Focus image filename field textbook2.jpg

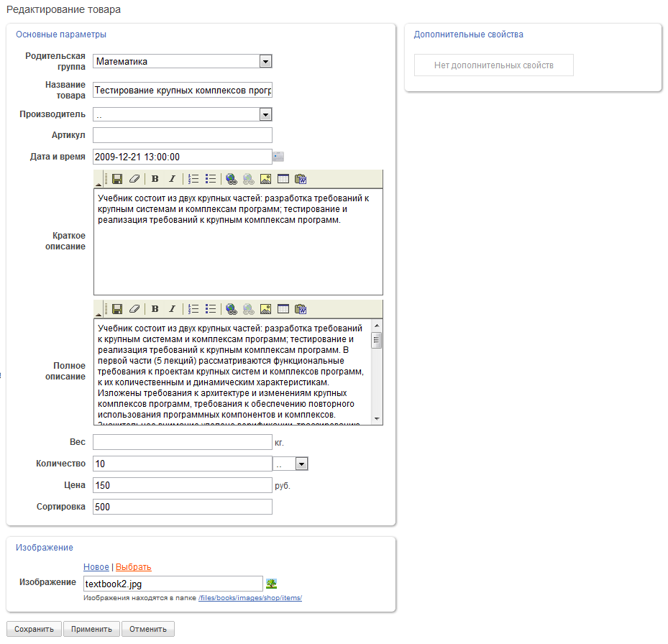[173, 584]
